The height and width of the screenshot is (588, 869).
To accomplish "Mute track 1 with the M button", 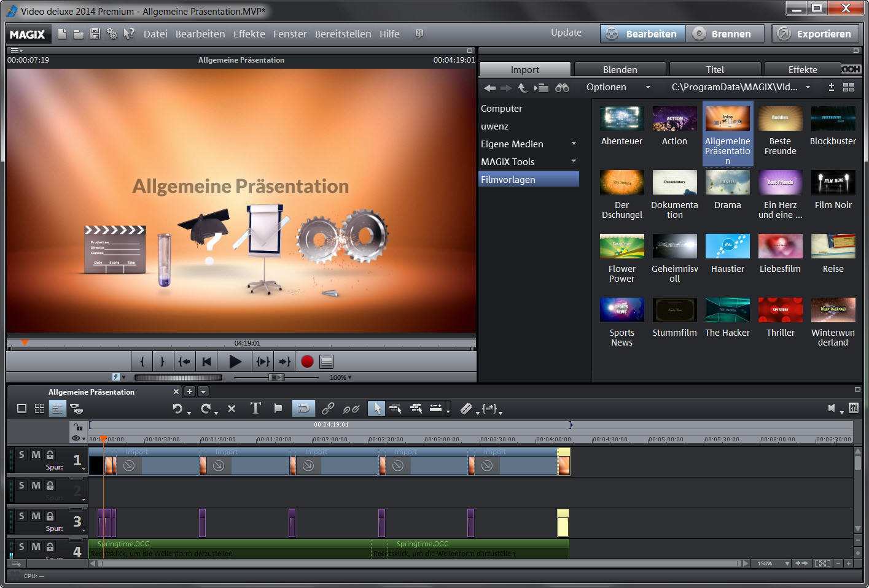I will coord(36,455).
